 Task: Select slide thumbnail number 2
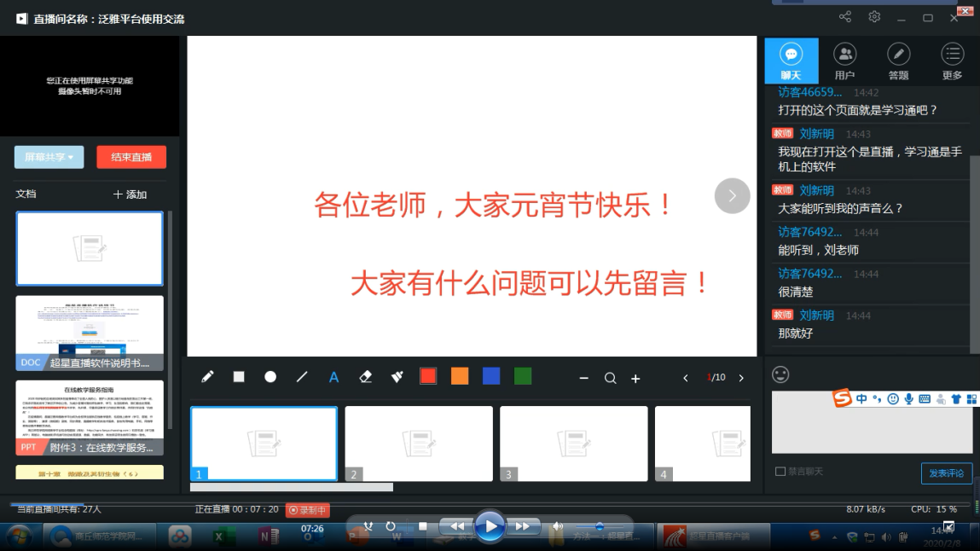[x=419, y=444]
